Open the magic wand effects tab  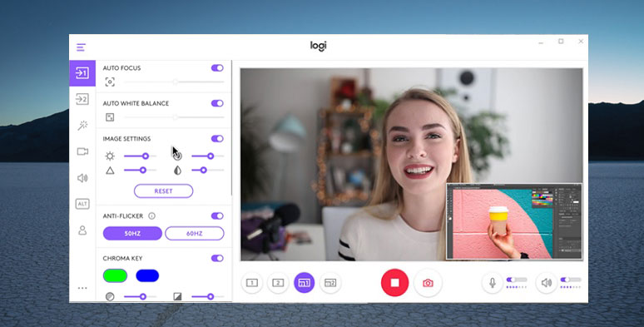(x=82, y=126)
